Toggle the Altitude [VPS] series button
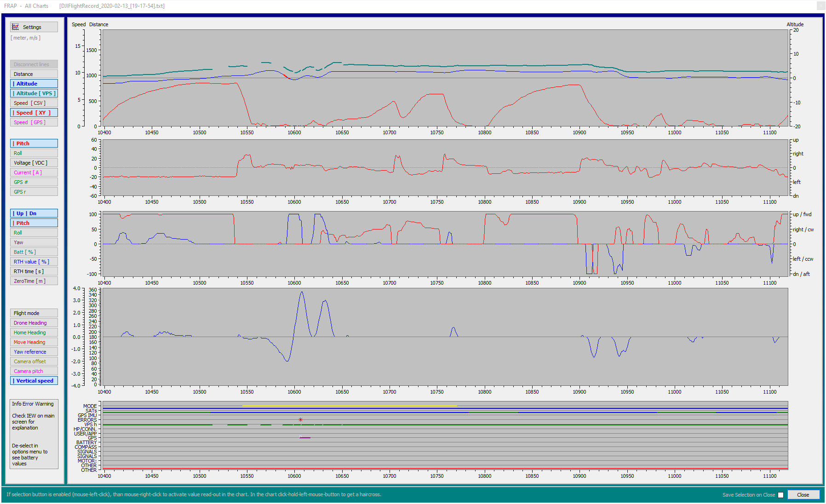826x504 pixels. [34, 93]
